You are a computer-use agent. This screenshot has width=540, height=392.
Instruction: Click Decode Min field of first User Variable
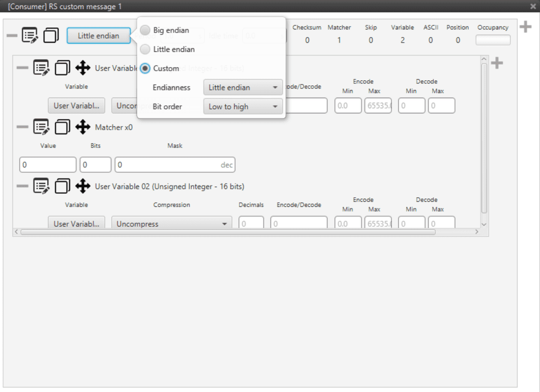pyautogui.click(x=411, y=106)
